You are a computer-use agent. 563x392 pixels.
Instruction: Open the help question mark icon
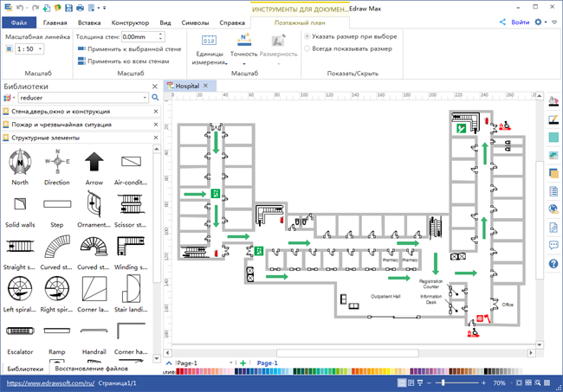pyautogui.click(x=553, y=264)
